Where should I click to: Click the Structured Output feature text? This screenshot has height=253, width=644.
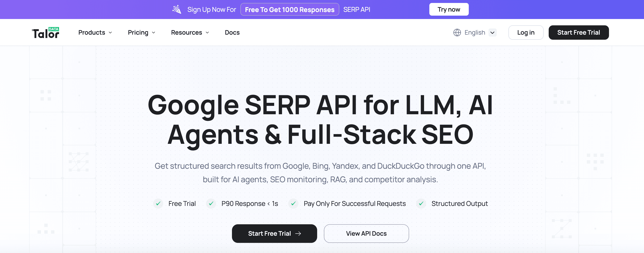(x=459, y=203)
